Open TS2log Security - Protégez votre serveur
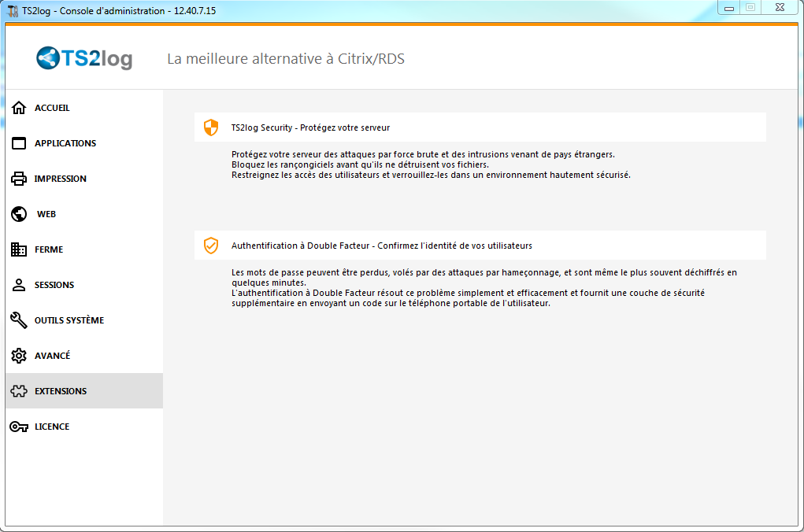Viewport: 804px width, 532px height. [x=480, y=127]
